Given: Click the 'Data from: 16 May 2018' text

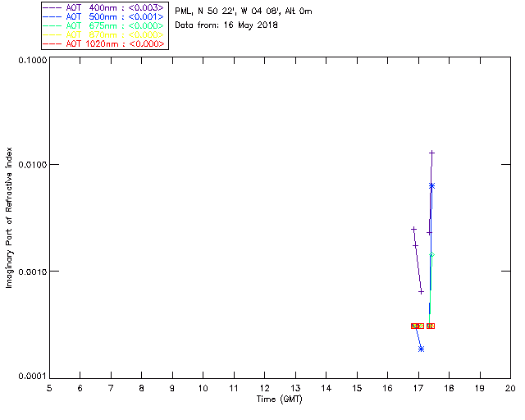Looking at the screenshot, I should 226,25.
